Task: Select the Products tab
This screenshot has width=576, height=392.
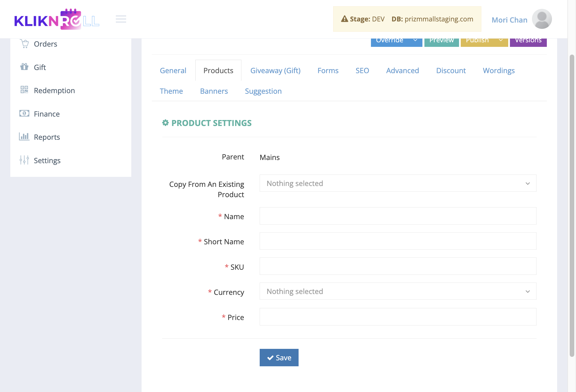Action: tap(218, 70)
